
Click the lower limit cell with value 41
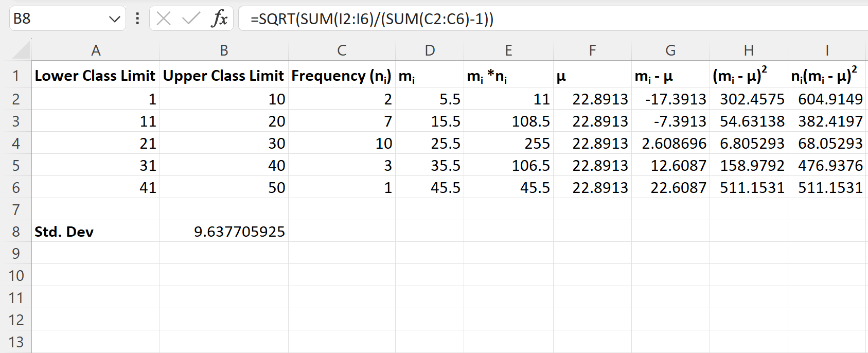[96, 187]
